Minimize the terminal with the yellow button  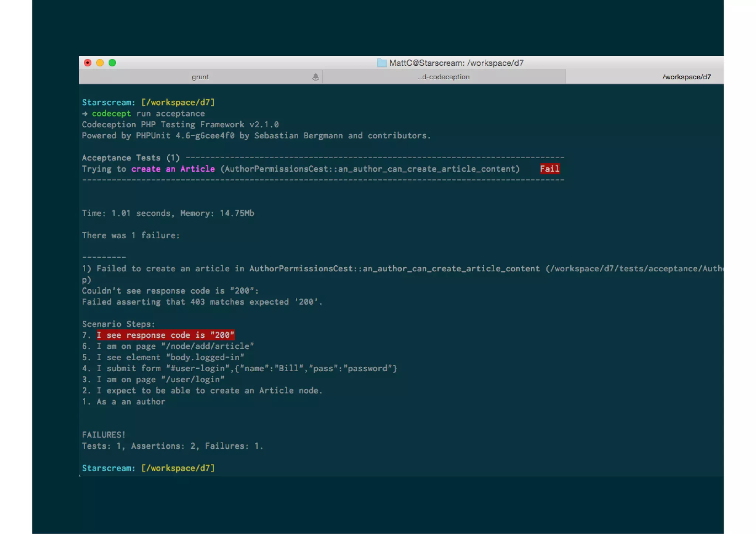[100, 63]
